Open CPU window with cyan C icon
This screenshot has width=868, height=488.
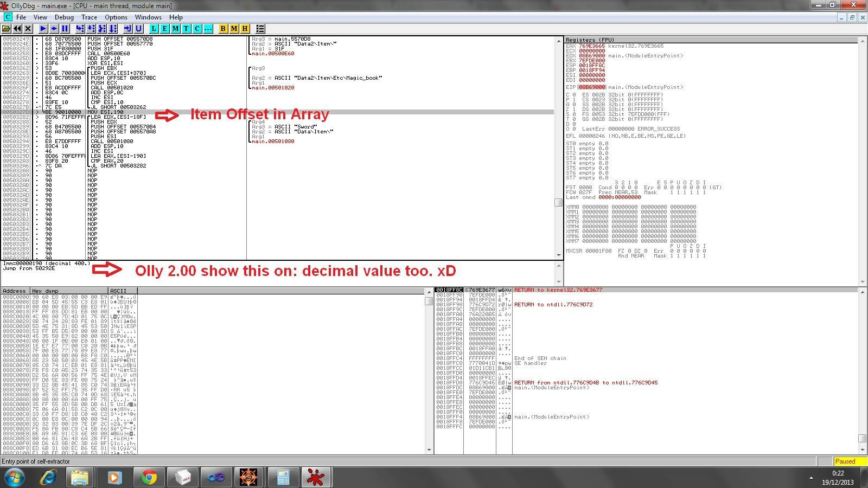pyautogui.click(x=197, y=28)
